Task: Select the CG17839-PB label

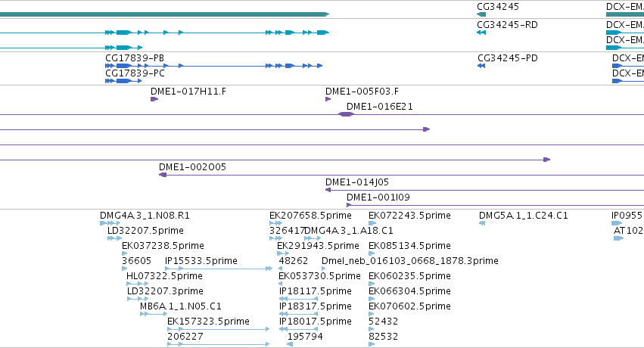Action: [135, 57]
